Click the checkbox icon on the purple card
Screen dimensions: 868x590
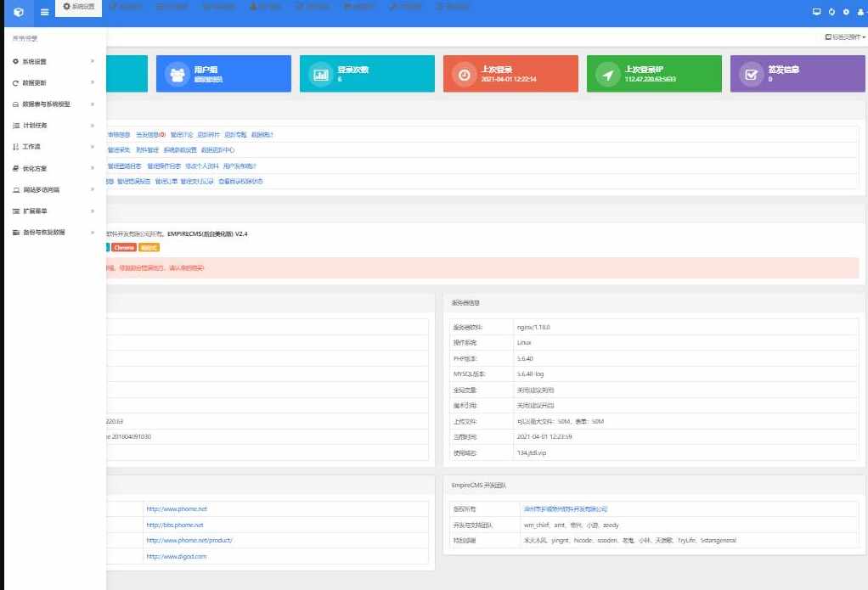click(751, 75)
